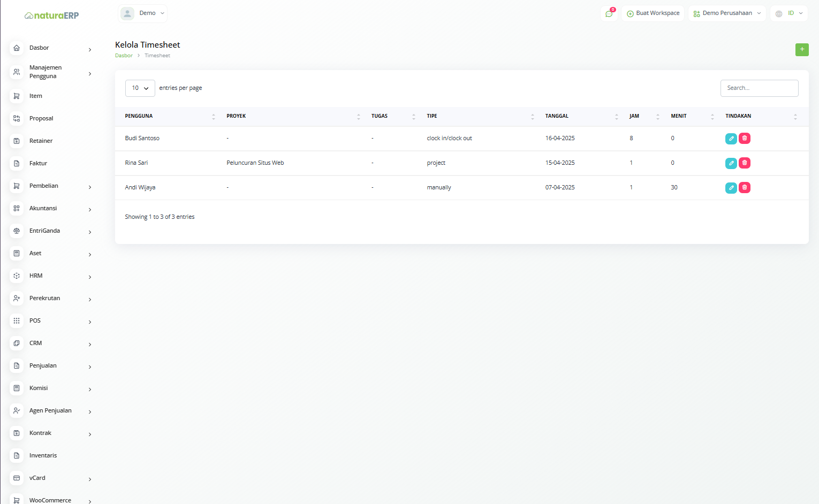Image resolution: width=819 pixels, height=504 pixels.
Task: Click the Agen Penjualan user icon
Action: point(17,410)
